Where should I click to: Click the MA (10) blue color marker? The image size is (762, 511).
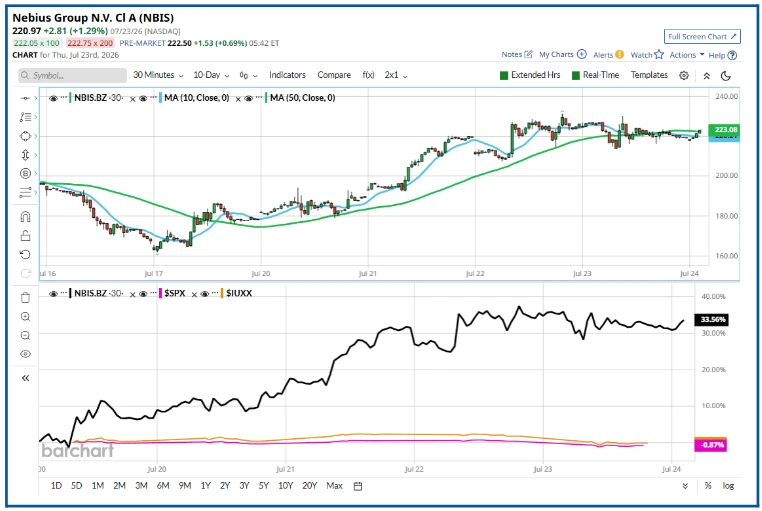coord(160,98)
